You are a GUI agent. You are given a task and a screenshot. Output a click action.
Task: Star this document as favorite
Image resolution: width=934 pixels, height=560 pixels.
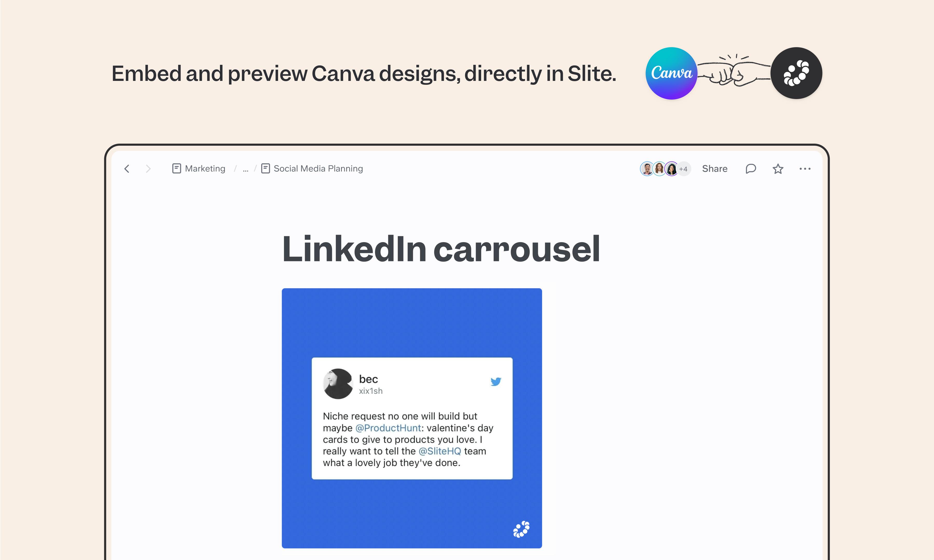point(778,169)
